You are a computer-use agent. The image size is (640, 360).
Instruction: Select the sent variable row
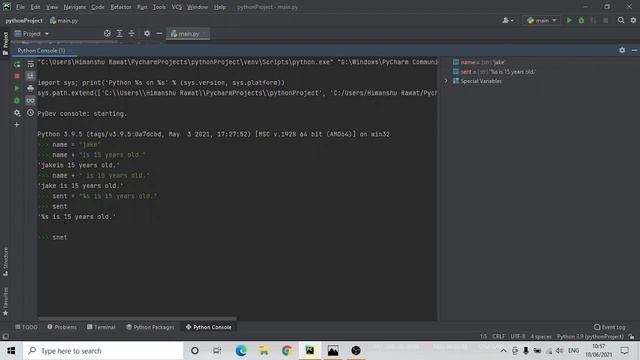click(x=494, y=72)
